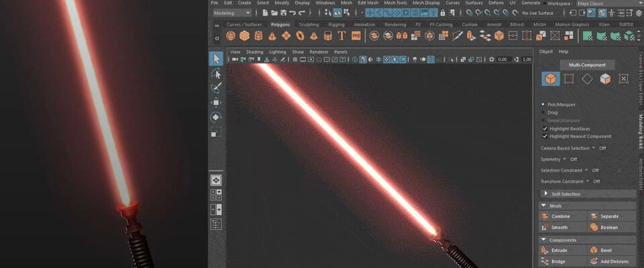
Task: Switch to the Arnold shelf tab
Action: [x=494, y=25]
